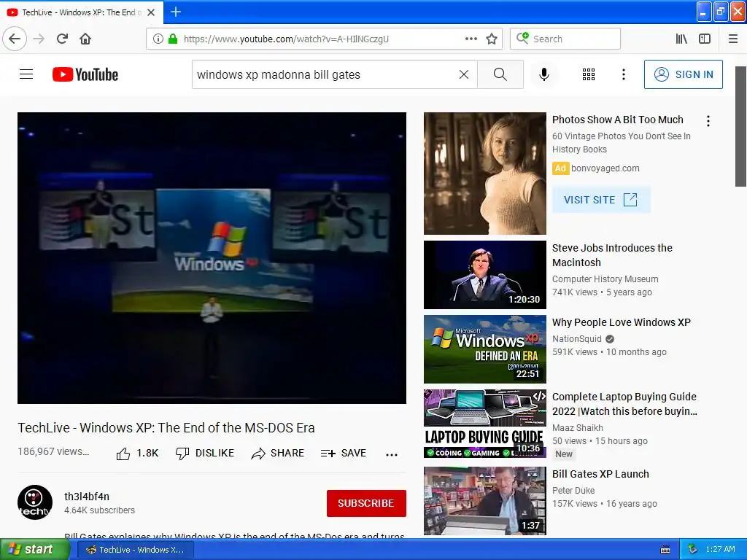747x560 pixels.
Task: Click the SHARE arrow button
Action: (x=278, y=454)
